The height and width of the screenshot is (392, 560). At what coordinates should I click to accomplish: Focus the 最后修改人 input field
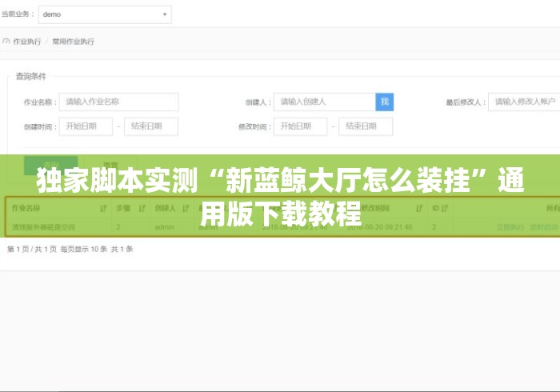pyautogui.click(x=524, y=102)
